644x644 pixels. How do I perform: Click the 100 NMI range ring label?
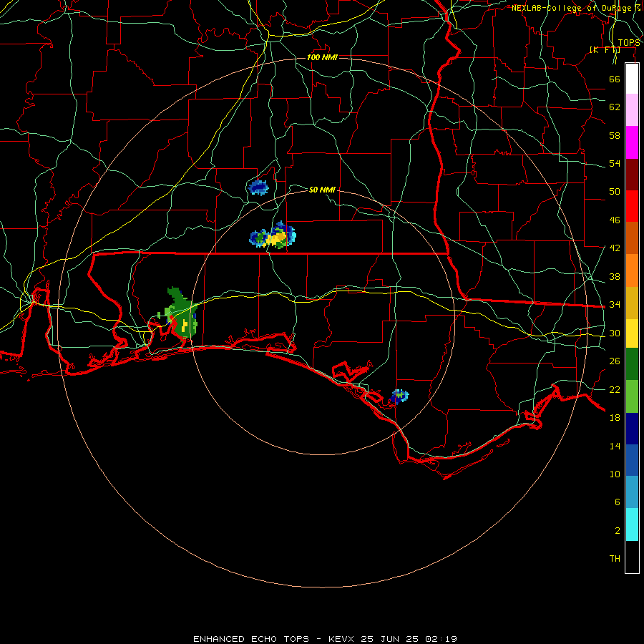tap(322, 57)
